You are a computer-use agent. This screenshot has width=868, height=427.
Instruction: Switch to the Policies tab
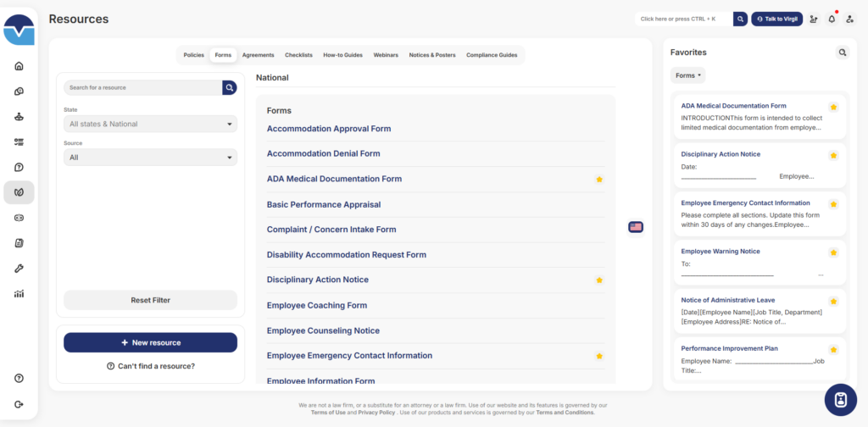193,55
